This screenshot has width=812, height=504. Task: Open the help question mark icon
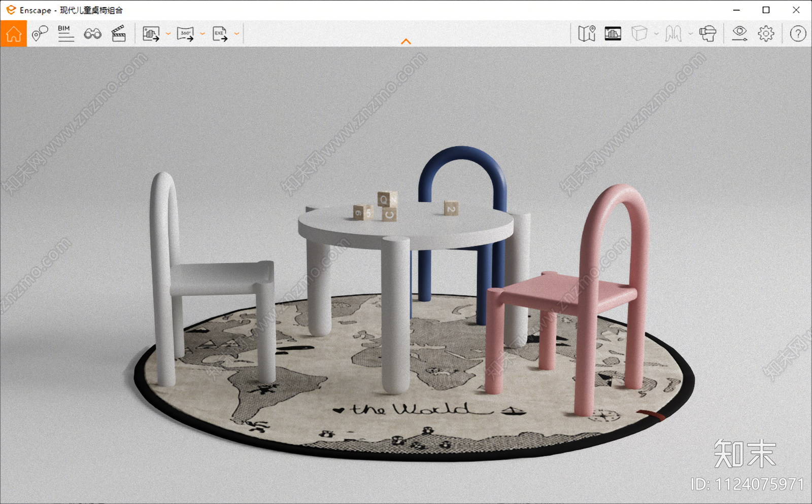[798, 34]
